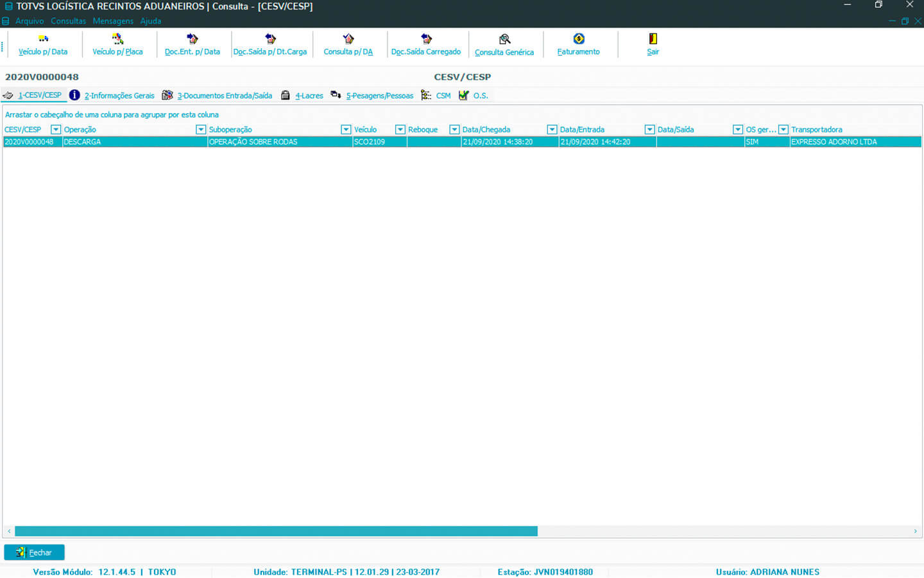This screenshot has height=578, width=924.
Task: Open Doc.Saída Carregado toolbar icon
Action: click(426, 39)
